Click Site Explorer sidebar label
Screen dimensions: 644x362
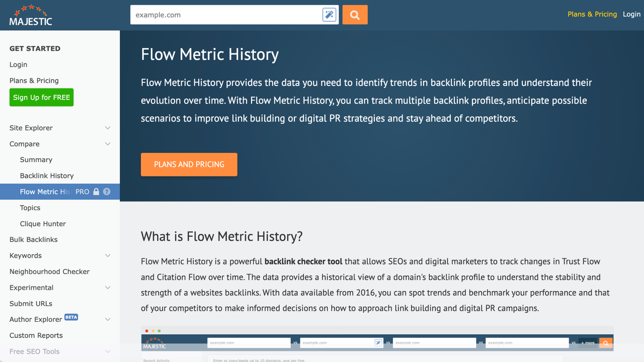[x=31, y=128]
